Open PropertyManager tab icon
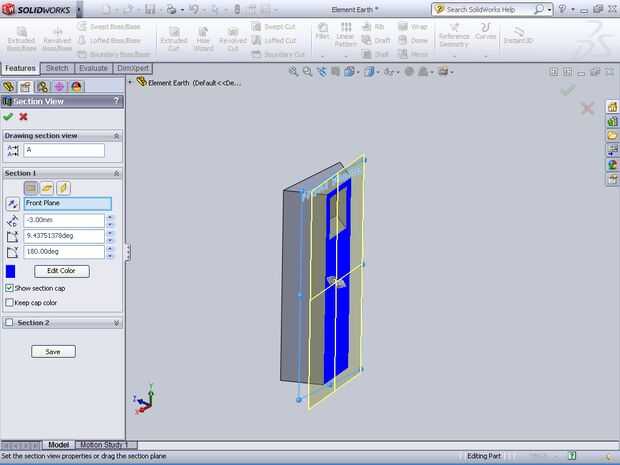 click(26, 86)
